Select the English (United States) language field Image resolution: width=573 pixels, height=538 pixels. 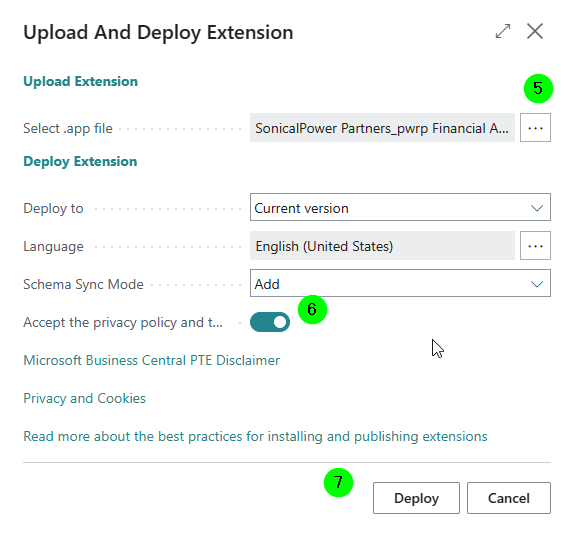(x=382, y=246)
